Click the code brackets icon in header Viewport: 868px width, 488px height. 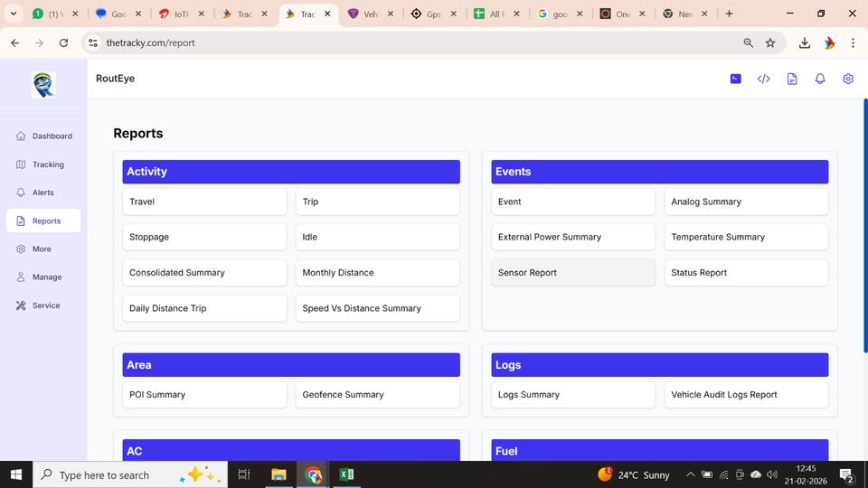point(763,79)
